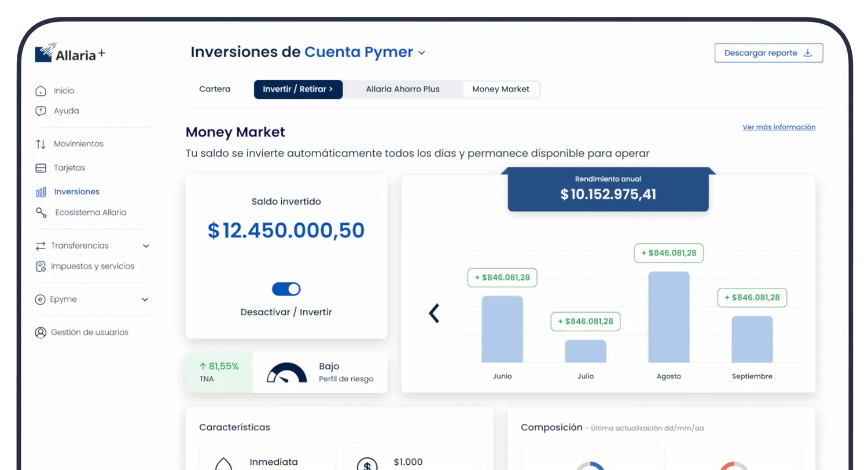Viewport: 868px width, 470px height.
Task: Select the Tarjetas card icon
Action: (x=41, y=168)
